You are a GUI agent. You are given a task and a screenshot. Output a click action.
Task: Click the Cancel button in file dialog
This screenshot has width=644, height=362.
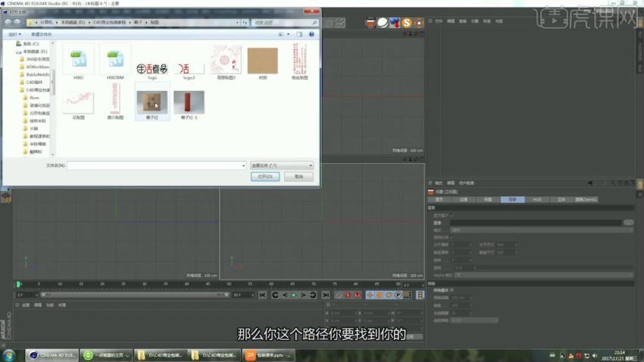[x=299, y=176]
